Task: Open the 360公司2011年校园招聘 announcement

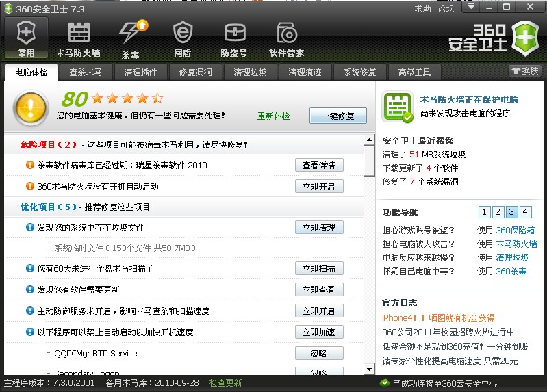Action: tap(450, 332)
